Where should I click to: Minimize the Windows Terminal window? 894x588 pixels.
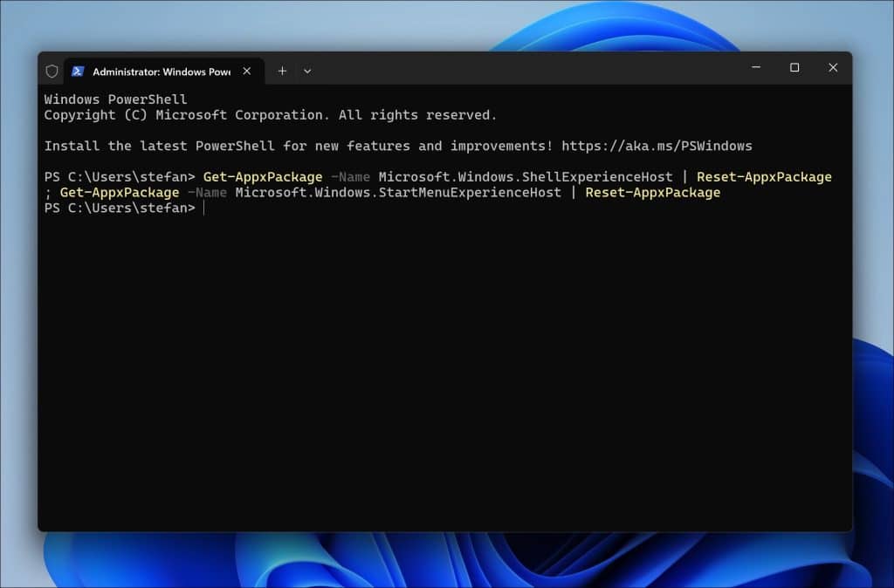click(756, 67)
